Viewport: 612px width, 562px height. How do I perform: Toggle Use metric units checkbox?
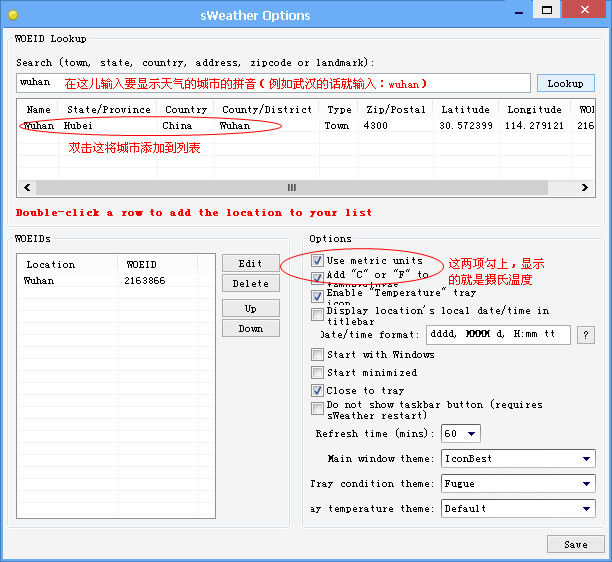coord(317,260)
